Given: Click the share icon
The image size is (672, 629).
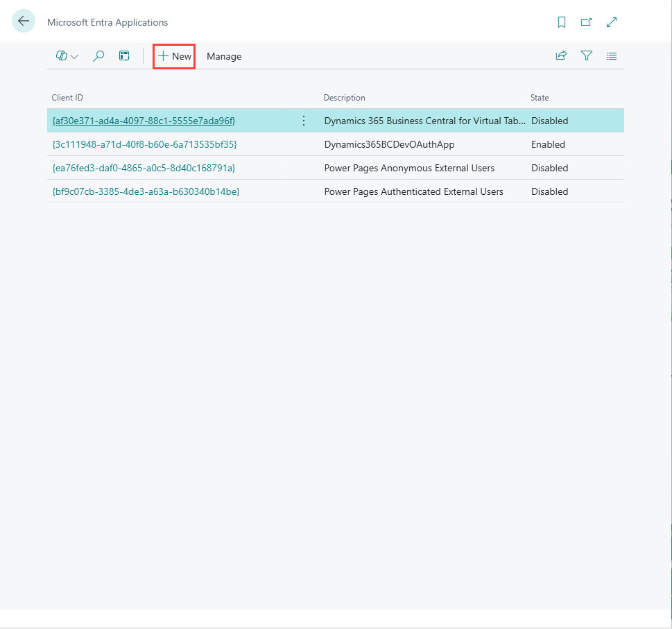Looking at the screenshot, I should [x=561, y=56].
